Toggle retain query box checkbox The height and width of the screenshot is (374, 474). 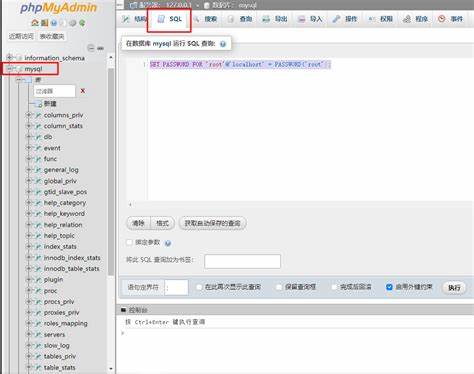coord(279,287)
